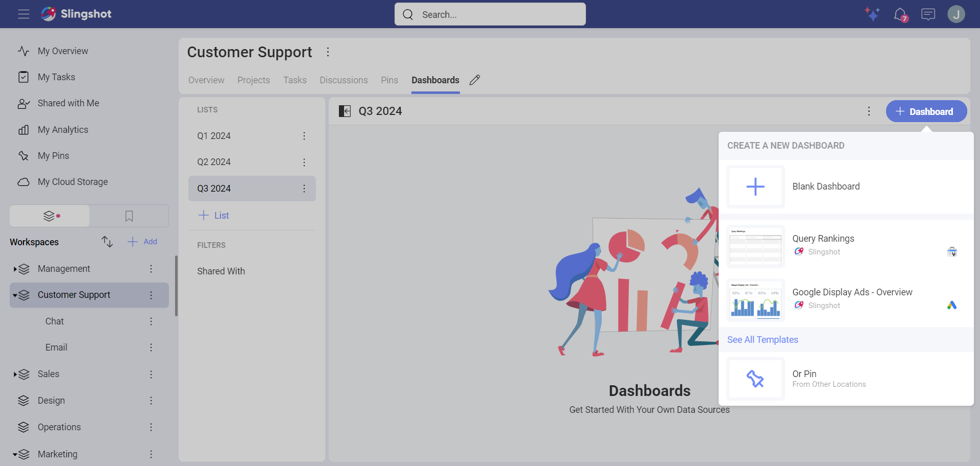Edit tabs using the pencil icon

click(475, 80)
